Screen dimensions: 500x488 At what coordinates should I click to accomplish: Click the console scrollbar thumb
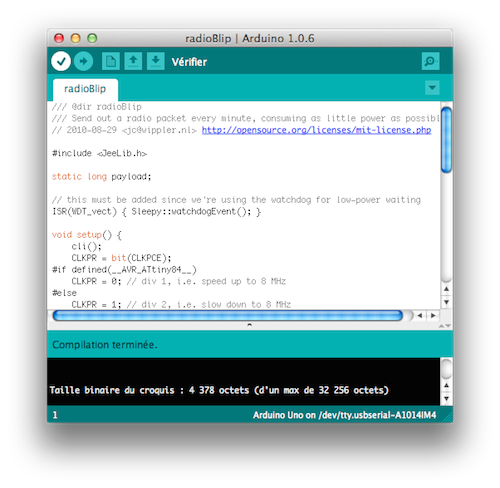click(x=446, y=368)
